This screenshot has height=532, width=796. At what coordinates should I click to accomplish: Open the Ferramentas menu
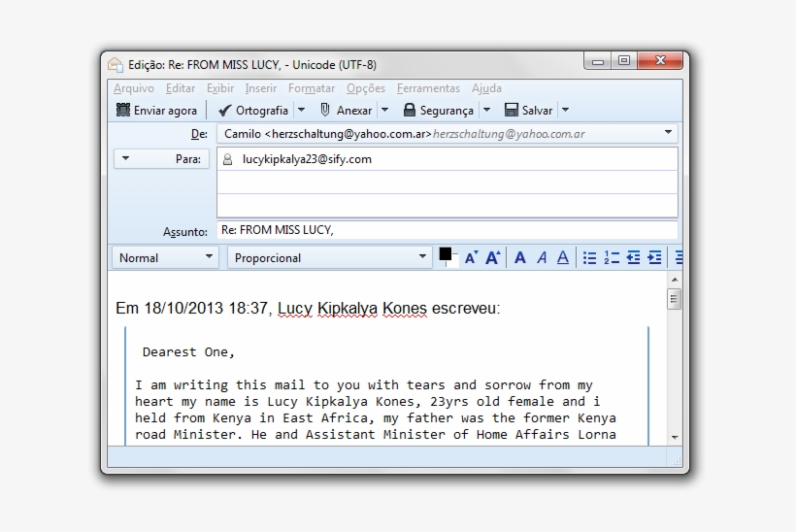click(x=428, y=88)
